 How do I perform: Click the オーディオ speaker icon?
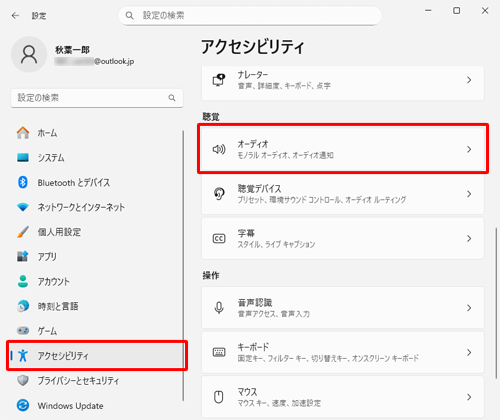[x=219, y=149]
